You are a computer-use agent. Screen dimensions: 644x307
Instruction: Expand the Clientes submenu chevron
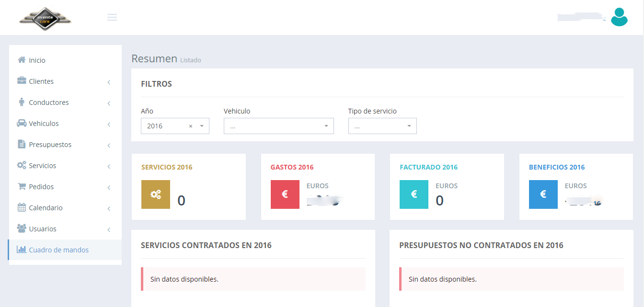click(109, 82)
